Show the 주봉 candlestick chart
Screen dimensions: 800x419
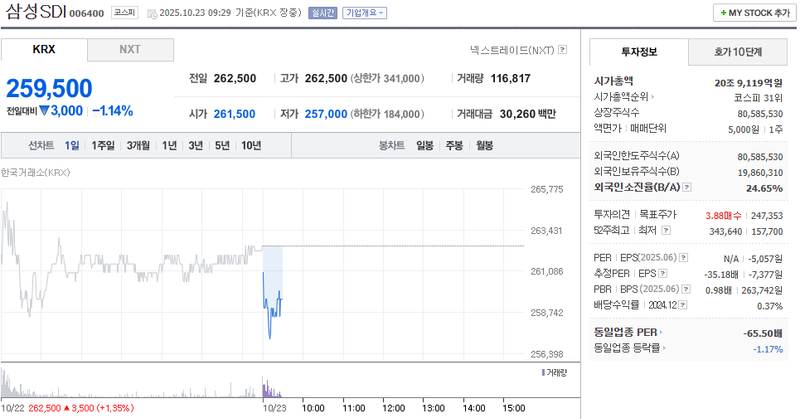pos(455,146)
